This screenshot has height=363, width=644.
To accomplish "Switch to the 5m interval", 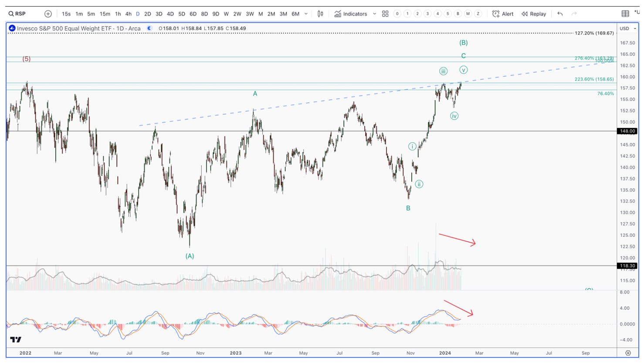I will point(91,14).
